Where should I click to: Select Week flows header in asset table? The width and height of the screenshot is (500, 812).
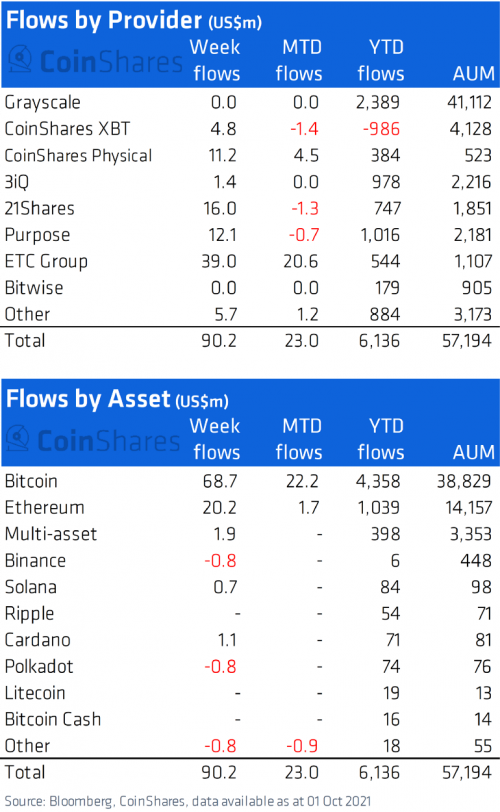point(215,439)
